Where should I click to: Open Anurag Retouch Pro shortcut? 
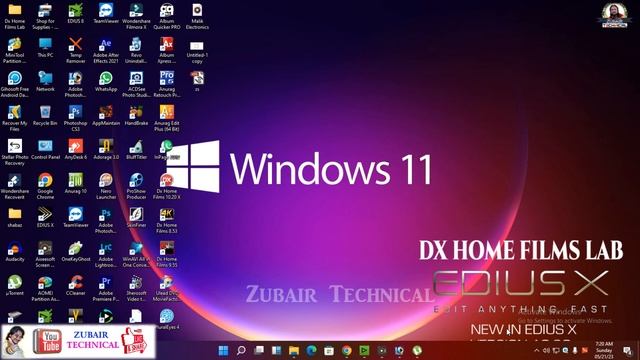(167, 84)
